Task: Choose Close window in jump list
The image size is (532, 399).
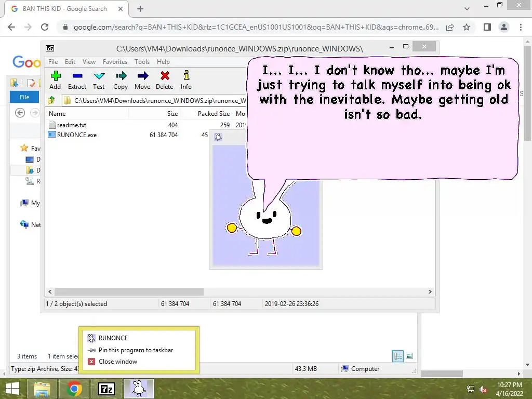Action: pos(138,362)
